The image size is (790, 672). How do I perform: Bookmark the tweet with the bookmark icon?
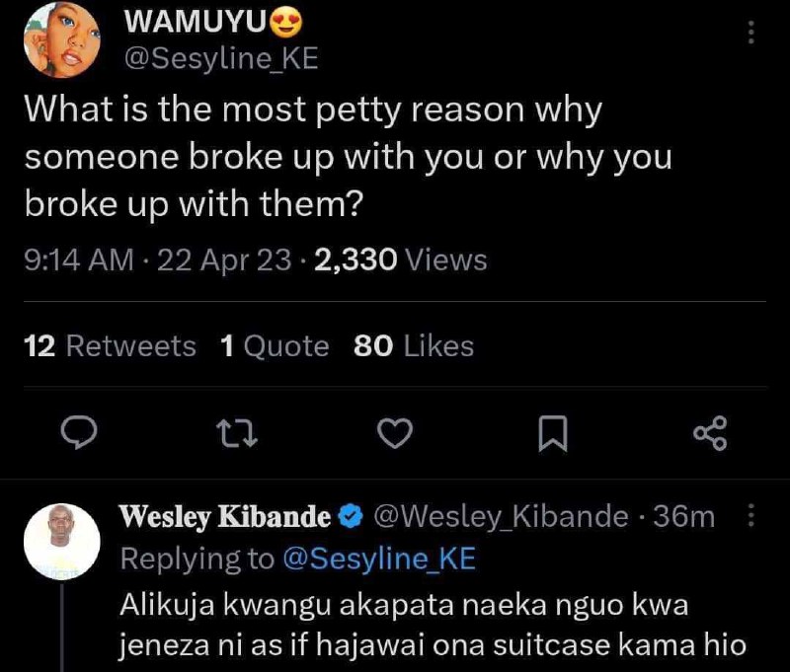tap(553, 433)
